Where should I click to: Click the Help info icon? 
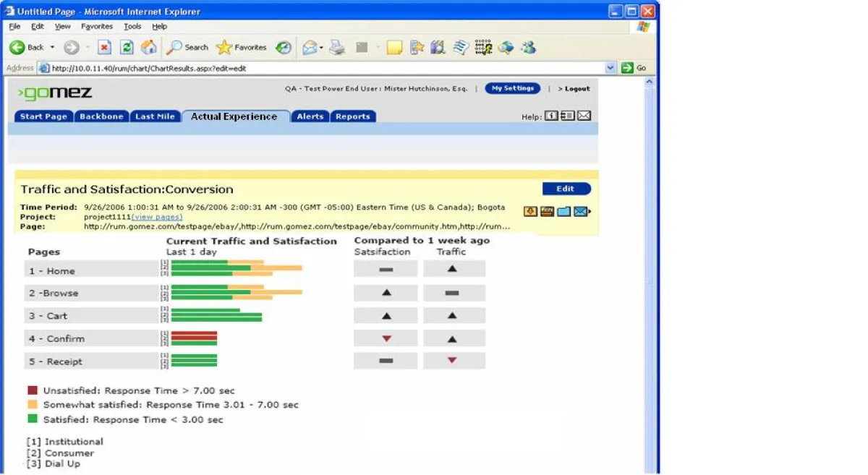click(x=551, y=116)
